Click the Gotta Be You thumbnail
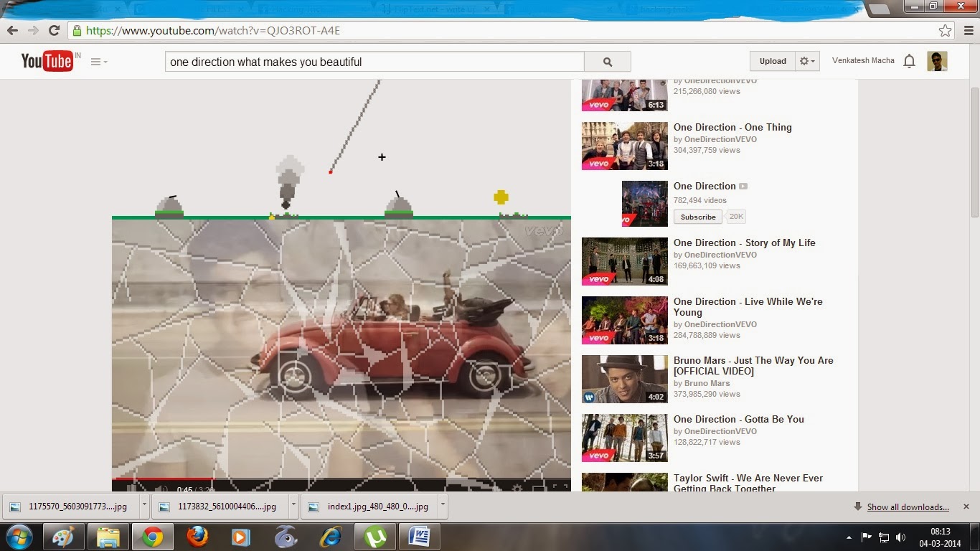Viewport: 980px width, 551px height. tap(624, 438)
